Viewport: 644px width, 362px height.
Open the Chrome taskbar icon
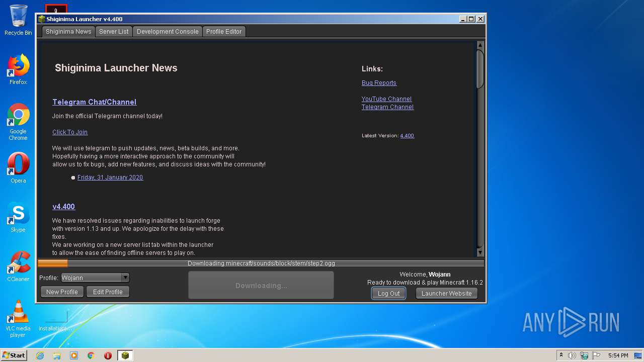pos(91,355)
